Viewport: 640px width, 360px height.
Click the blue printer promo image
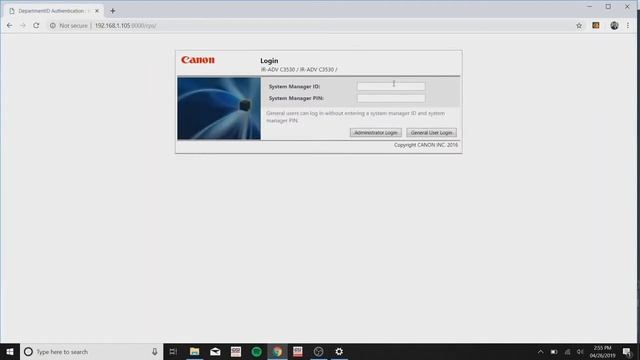tap(219, 109)
